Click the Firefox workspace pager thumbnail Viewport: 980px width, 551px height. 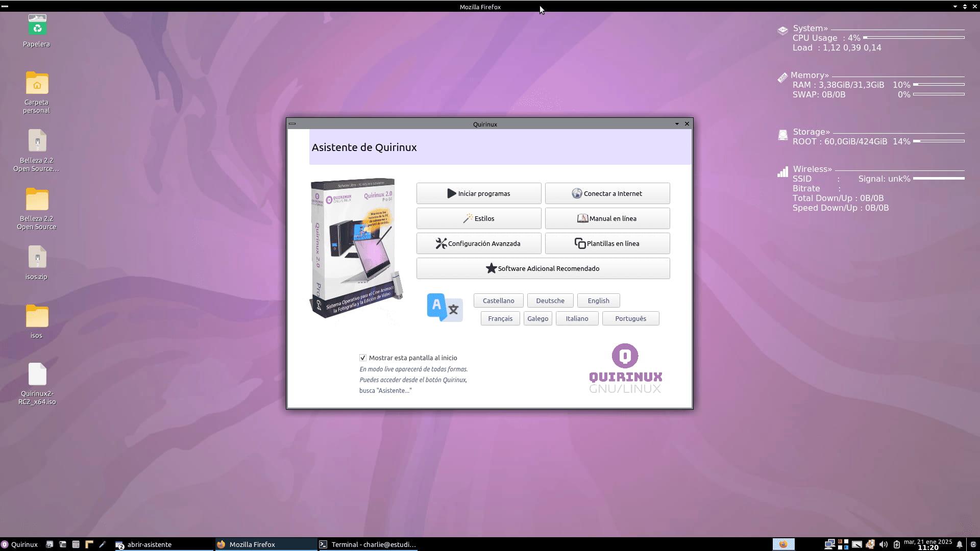coord(783,544)
